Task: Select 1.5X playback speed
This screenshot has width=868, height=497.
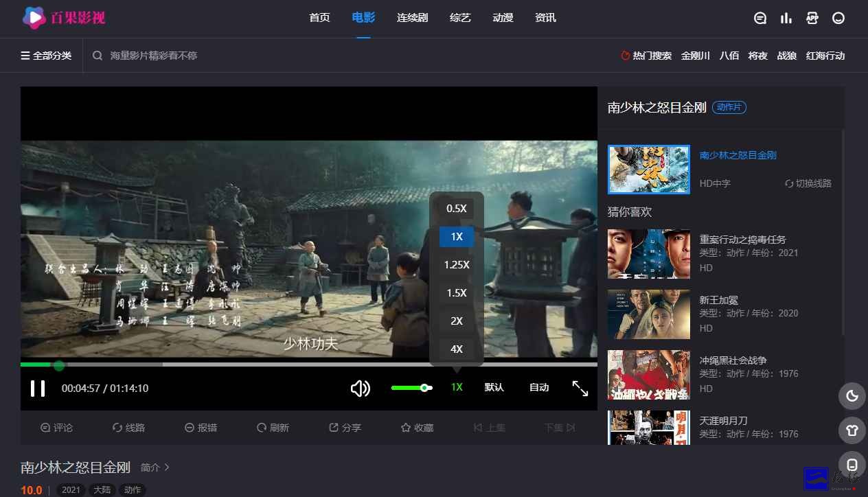Action: tap(457, 293)
